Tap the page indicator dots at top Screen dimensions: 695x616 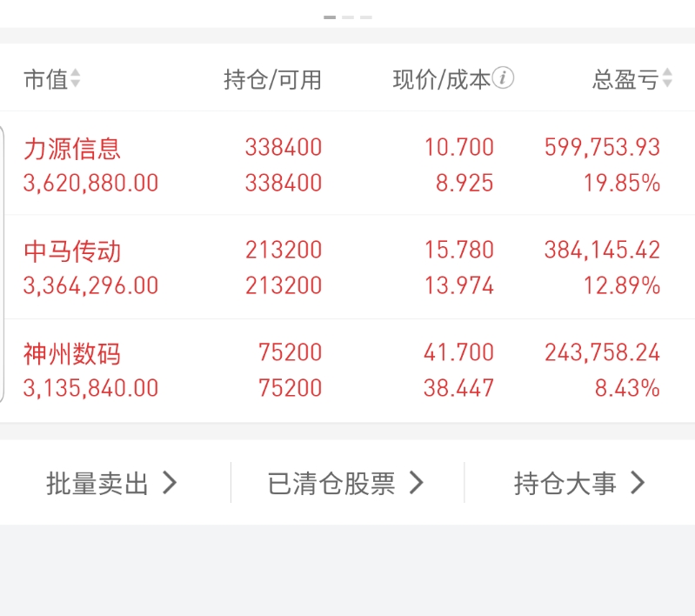click(x=347, y=17)
